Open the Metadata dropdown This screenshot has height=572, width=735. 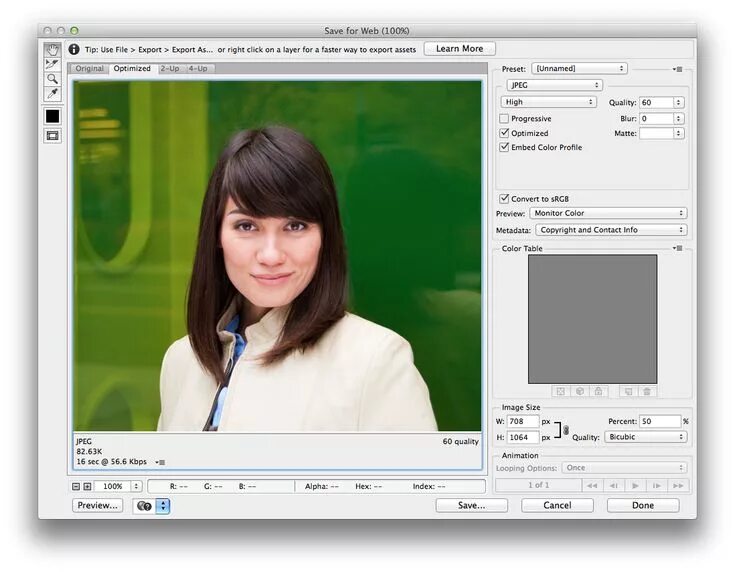click(x=611, y=230)
